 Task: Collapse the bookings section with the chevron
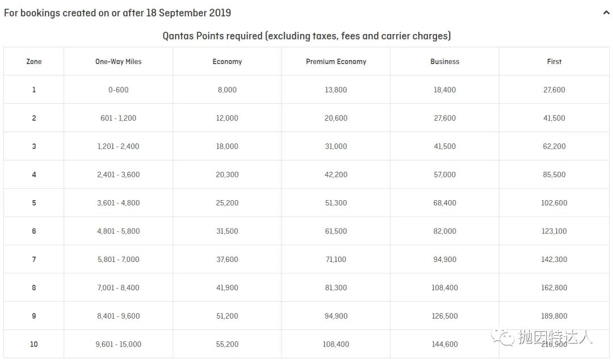pyautogui.click(x=606, y=12)
